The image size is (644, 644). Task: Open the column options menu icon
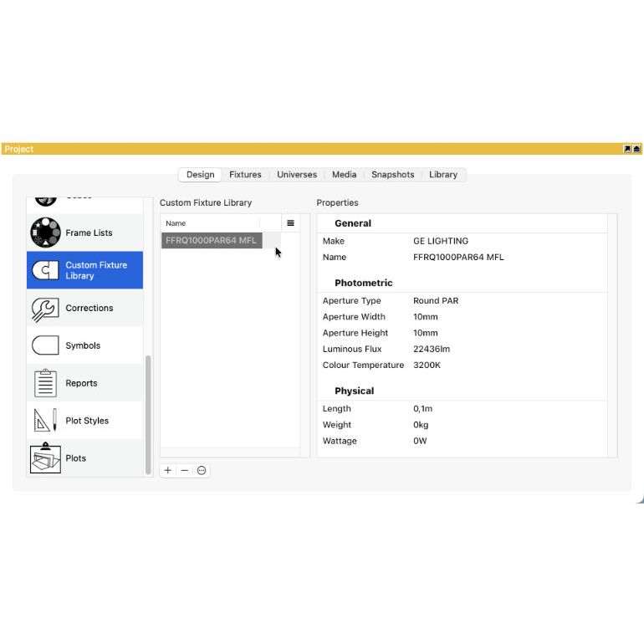(290, 223)
